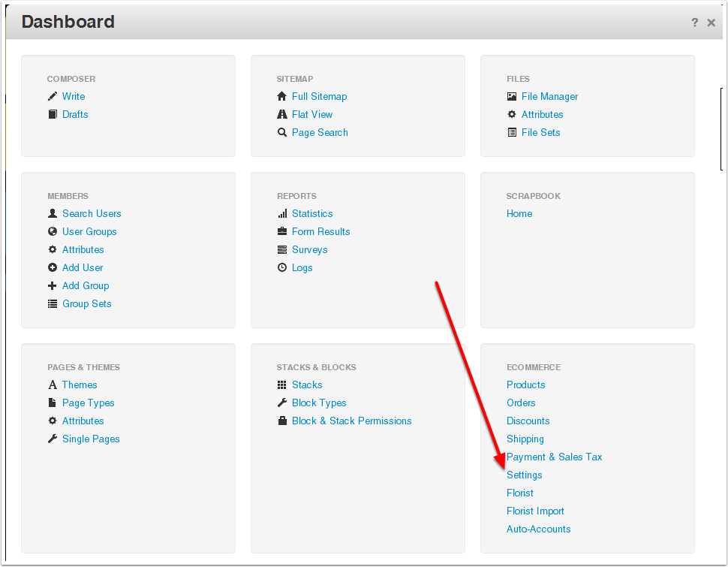Screen dimensions: 728x567
Task: Click the picture icon beside File Manager
Action: (x=512, y=96)
